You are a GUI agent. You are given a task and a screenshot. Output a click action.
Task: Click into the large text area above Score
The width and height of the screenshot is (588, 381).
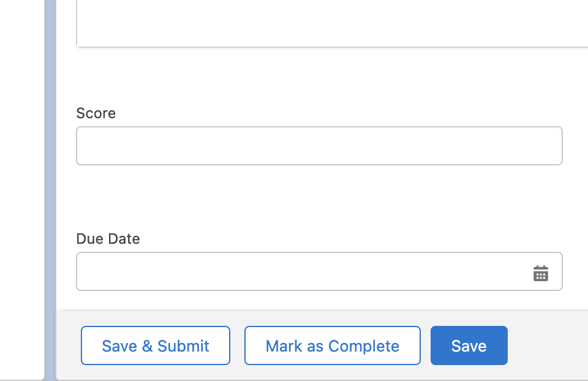(332, 23)
